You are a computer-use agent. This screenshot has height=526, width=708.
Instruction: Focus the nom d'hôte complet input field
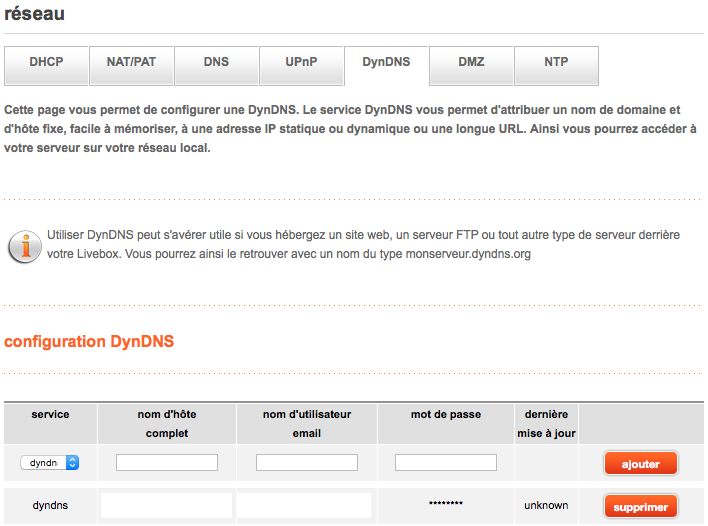[x=167, y=462]
